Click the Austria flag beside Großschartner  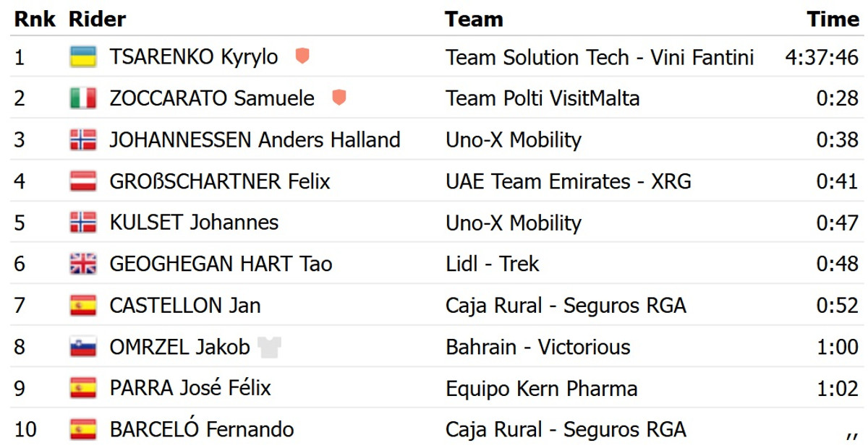83,181
